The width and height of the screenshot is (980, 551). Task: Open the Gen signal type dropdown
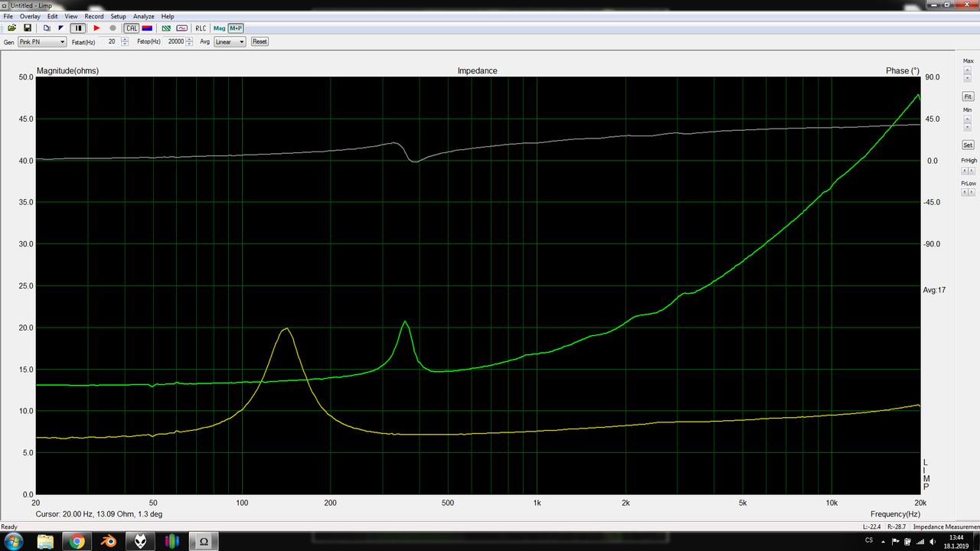tap(42, 42)
